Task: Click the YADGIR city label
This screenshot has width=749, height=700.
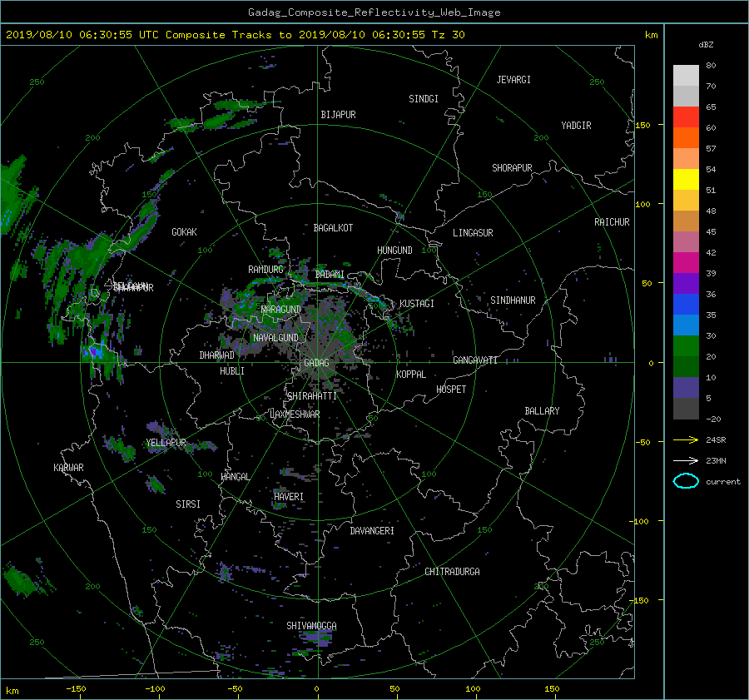Action: 576,126
